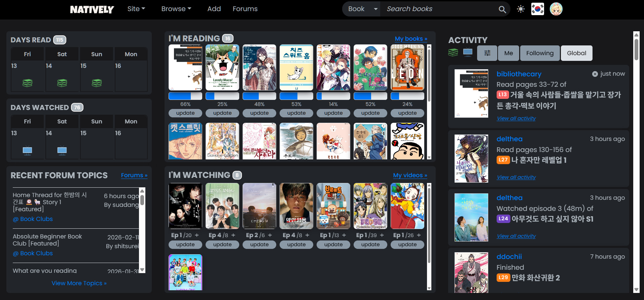Select the Global activity tab
644x300 pixels.
click(576, 53)
